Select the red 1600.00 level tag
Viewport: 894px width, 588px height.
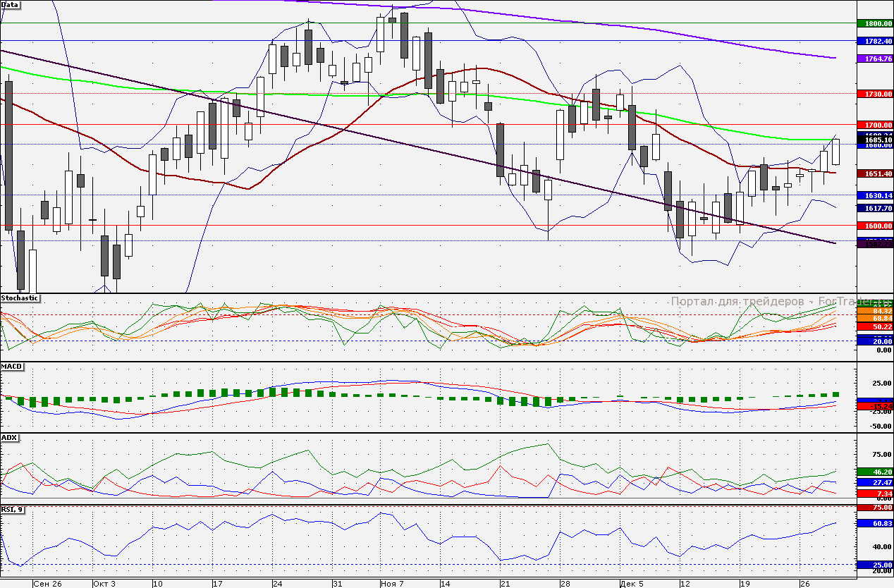[874, 226]
